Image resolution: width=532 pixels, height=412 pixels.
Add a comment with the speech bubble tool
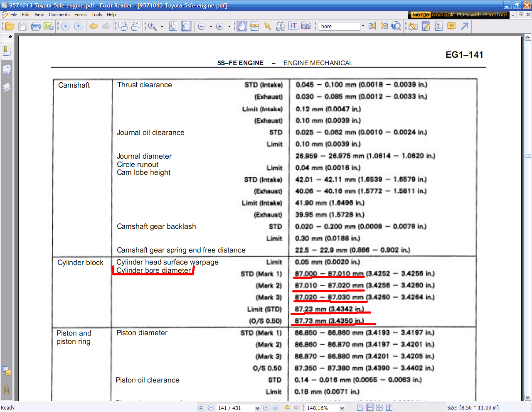[452, 26]
